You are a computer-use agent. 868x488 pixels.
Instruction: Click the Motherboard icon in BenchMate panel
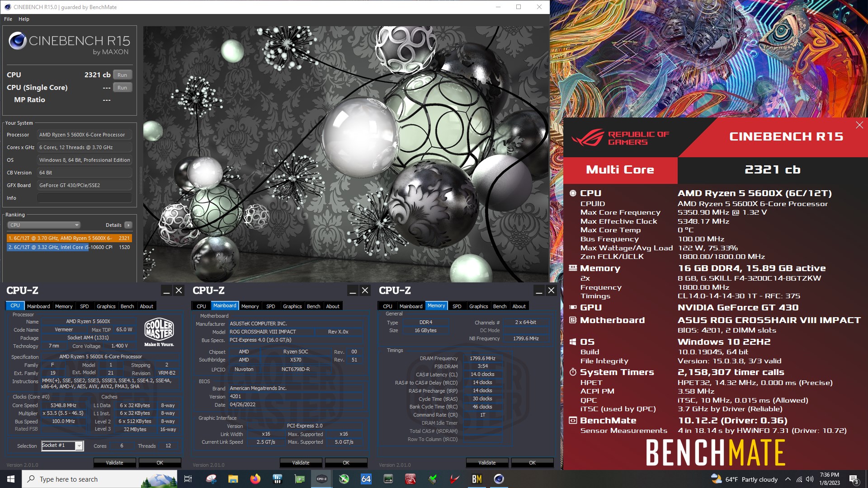[x=573, y=320]
